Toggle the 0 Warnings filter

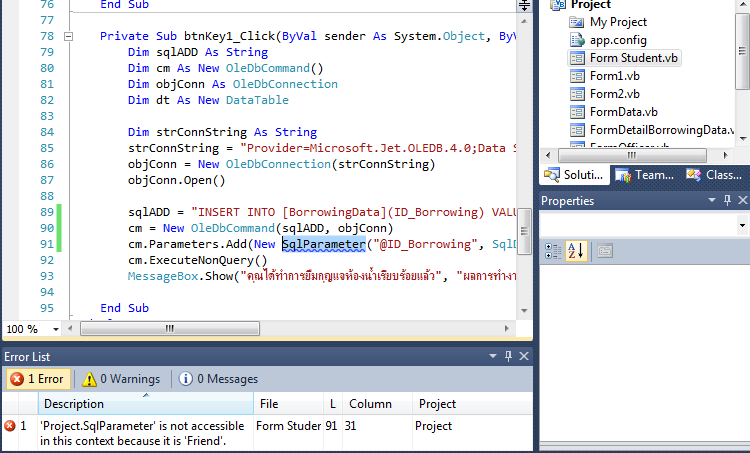click(120, 379)
